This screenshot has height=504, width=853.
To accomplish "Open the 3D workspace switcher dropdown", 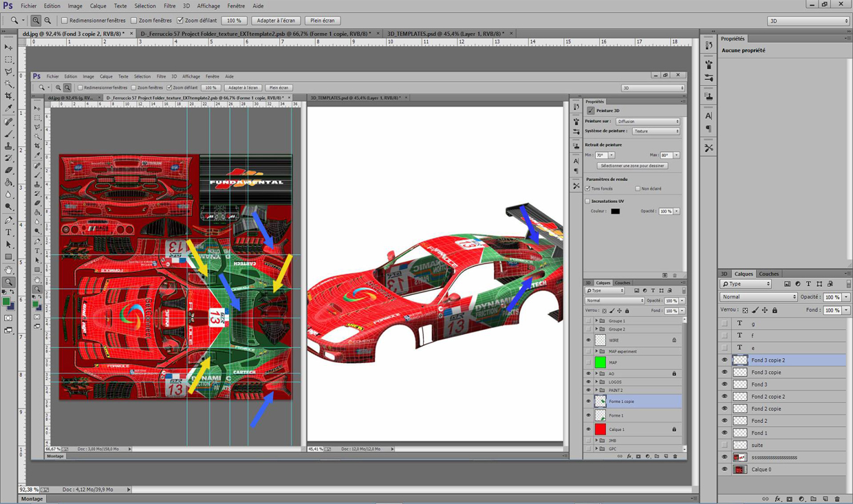I will click(x=808, y=21).
